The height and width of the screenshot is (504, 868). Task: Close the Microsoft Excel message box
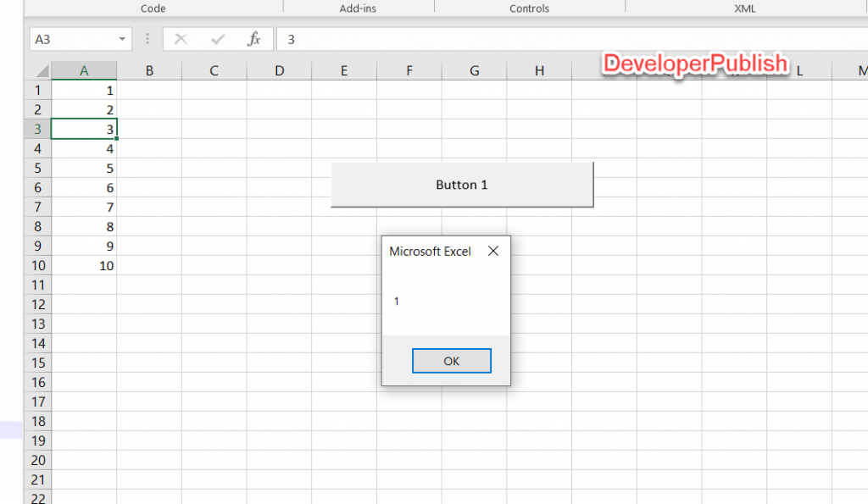tap(492, 252)
